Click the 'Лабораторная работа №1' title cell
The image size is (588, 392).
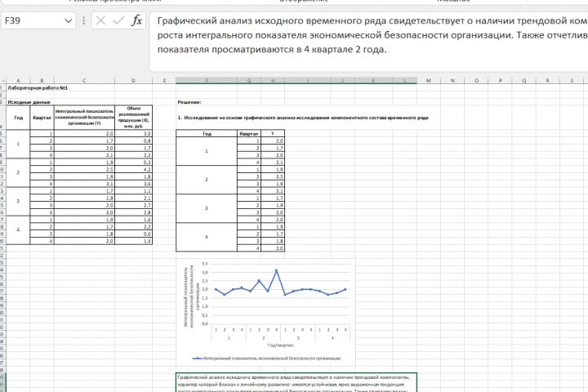click(38, 87)
